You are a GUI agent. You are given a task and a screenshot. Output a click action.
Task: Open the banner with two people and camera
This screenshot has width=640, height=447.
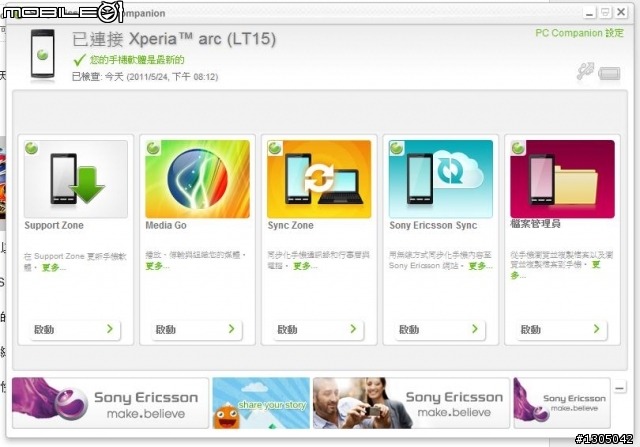(411, 403)
